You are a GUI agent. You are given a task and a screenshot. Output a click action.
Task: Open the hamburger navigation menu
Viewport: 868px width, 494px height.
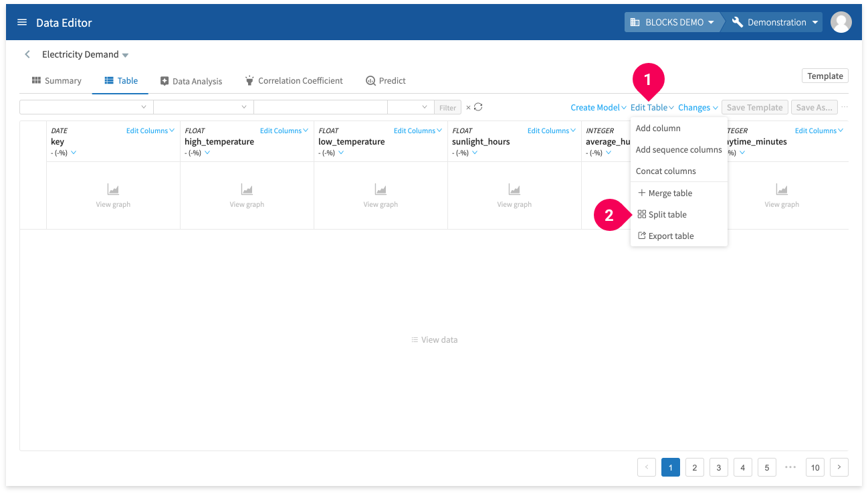22,22
